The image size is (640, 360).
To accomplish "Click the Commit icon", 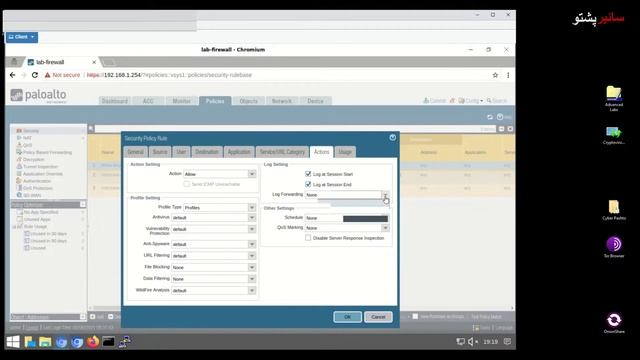I will (x=426, y=100).
